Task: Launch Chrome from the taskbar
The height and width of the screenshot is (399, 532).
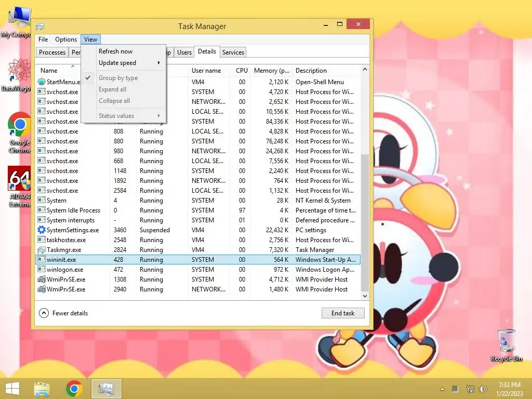Action: click(74, 389)
